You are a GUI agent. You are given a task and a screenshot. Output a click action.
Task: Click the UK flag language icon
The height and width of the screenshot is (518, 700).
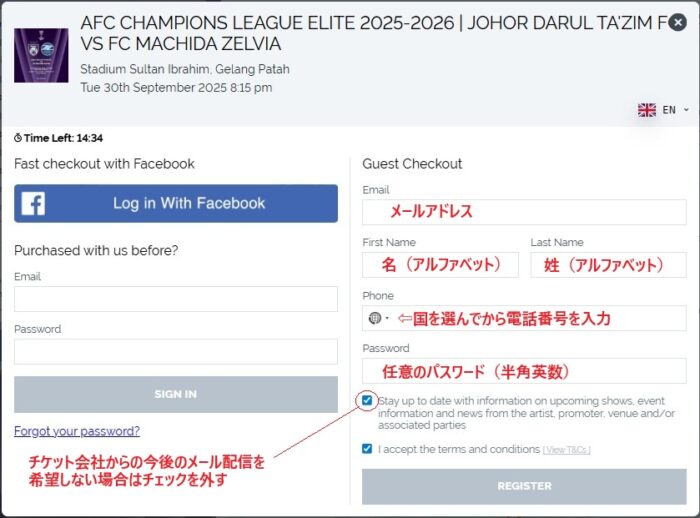(647, 110)
